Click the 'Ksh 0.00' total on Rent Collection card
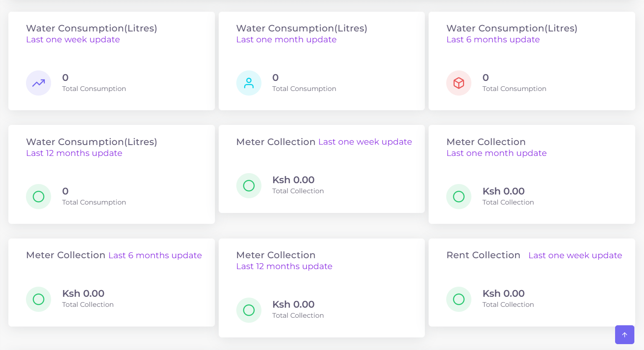 coord(504,293)
